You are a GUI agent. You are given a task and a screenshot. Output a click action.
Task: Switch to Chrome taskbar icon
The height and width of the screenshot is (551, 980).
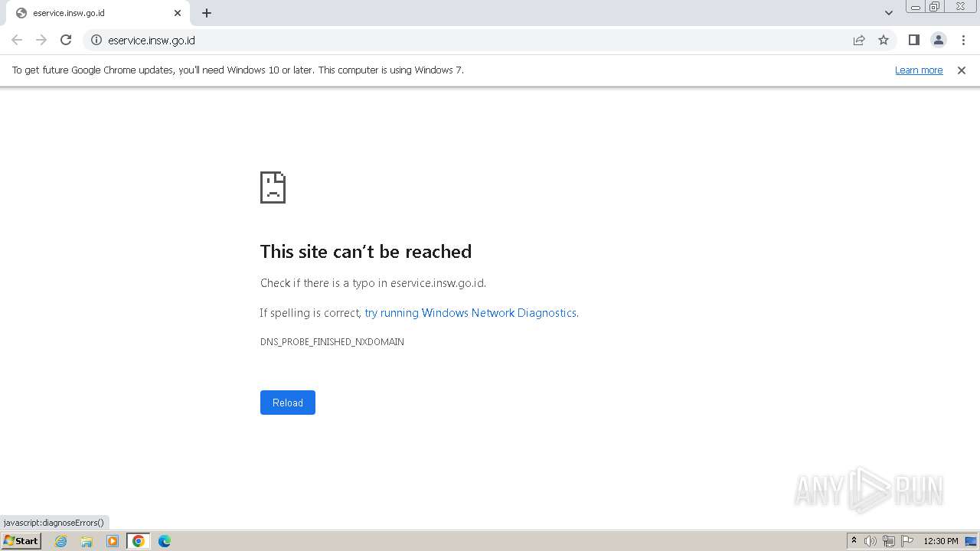point(139,541)
